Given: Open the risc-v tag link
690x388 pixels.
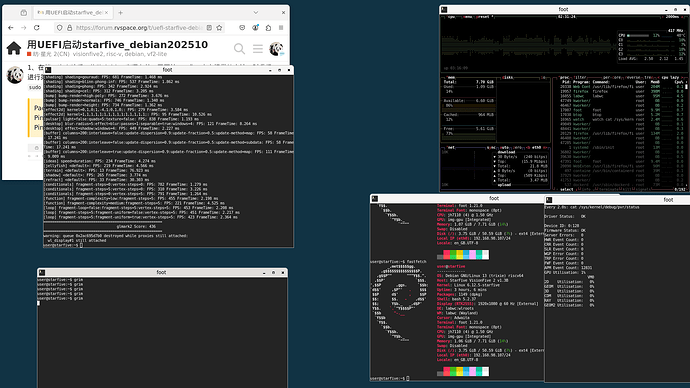Looking at the screenshot, I should pos(114,54).
